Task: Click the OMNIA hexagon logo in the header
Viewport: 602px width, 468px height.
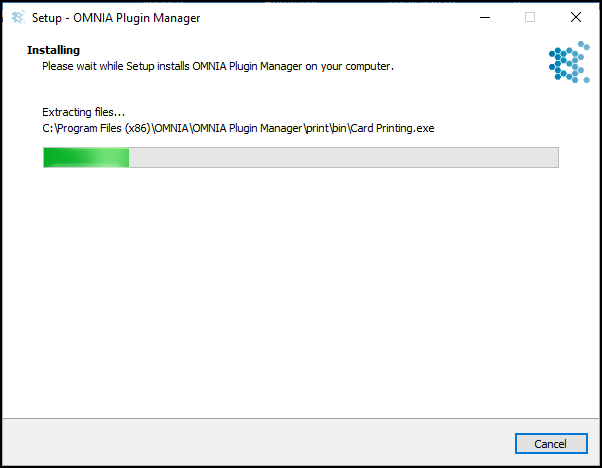Action: tap(569, 62)
